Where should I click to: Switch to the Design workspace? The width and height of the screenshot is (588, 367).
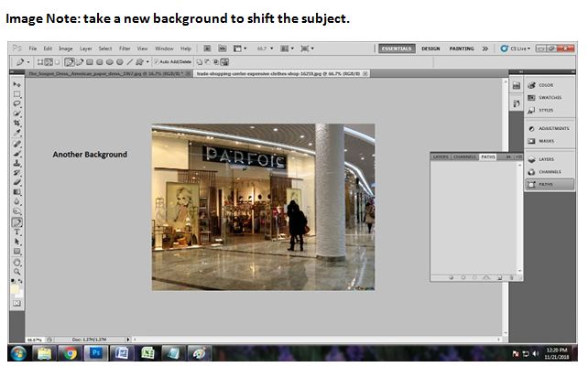[430, 49]
